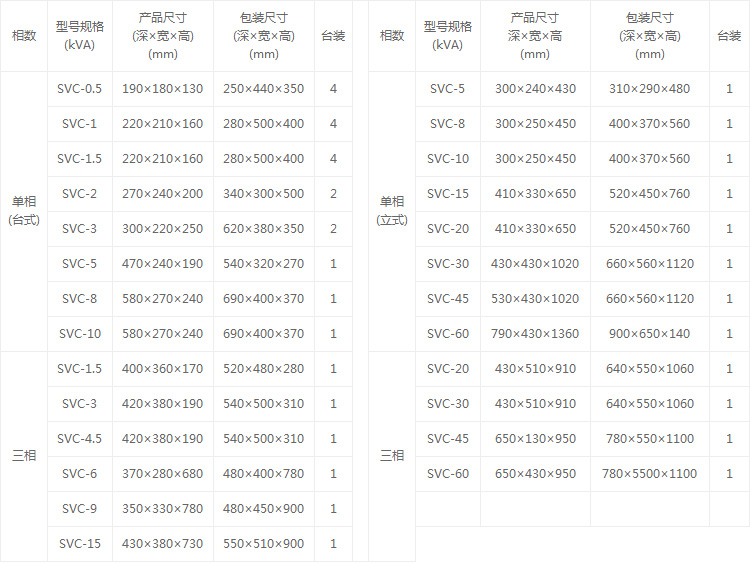750x562 pixels.
Task: Select the 550×510×900 packaging size cell
Action: pos(263,544)
